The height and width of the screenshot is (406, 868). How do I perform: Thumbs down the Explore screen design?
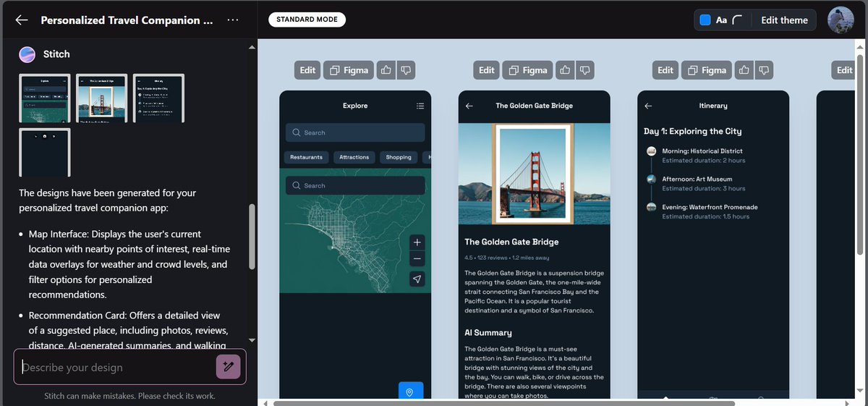pos(406,70)
